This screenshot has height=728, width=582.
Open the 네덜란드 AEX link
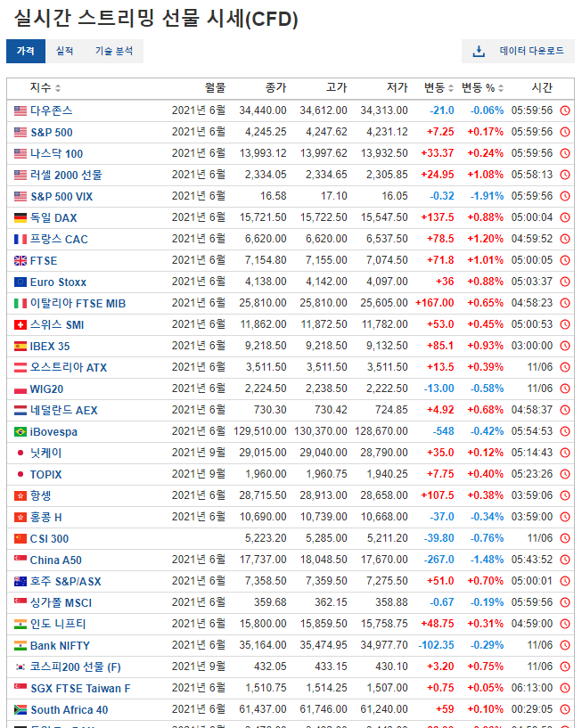click(64, 410)
